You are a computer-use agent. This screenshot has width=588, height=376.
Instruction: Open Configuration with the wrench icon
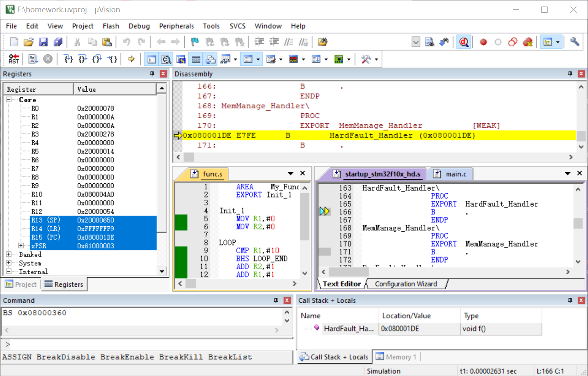(x=575, y=42)
